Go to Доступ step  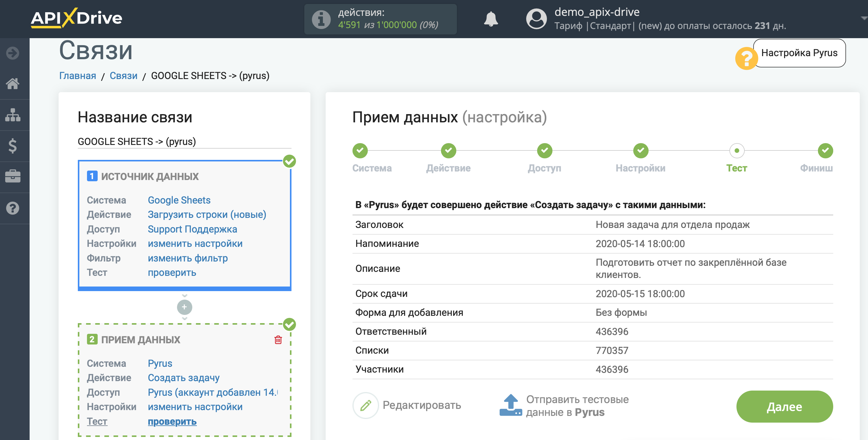(x=544, y=168)
